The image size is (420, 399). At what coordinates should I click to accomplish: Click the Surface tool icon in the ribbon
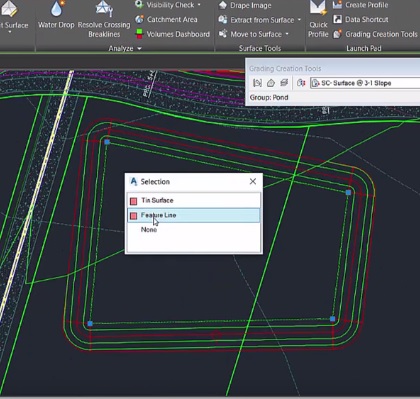point(10,8)
